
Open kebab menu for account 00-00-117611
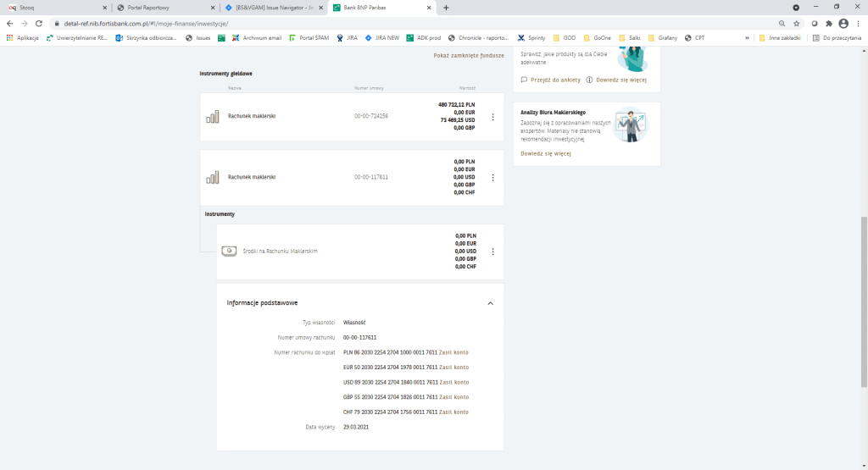(492, 177)
